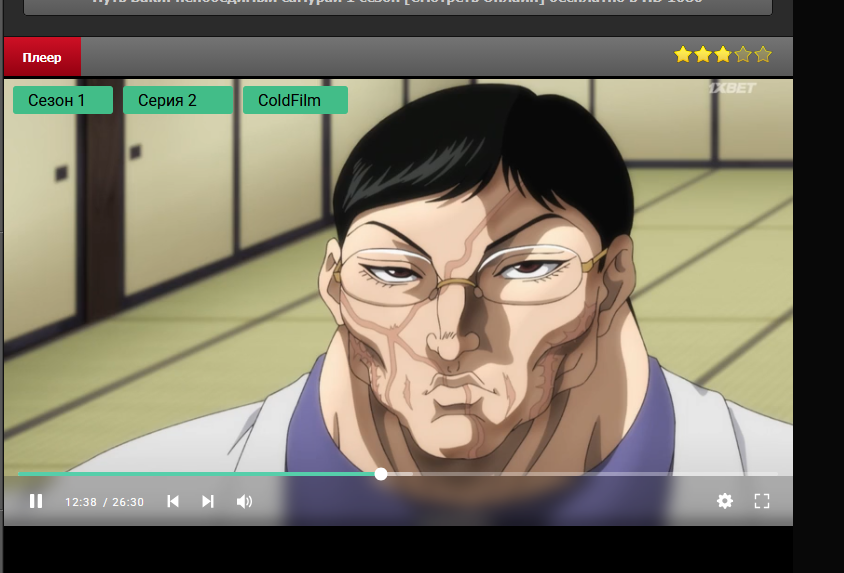Rate the show four stars
This screenshot has width=844, height=573.
coord(743,54)
